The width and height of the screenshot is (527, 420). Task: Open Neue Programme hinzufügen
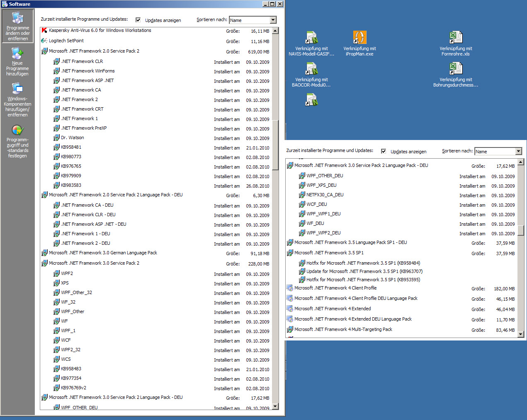17,61
